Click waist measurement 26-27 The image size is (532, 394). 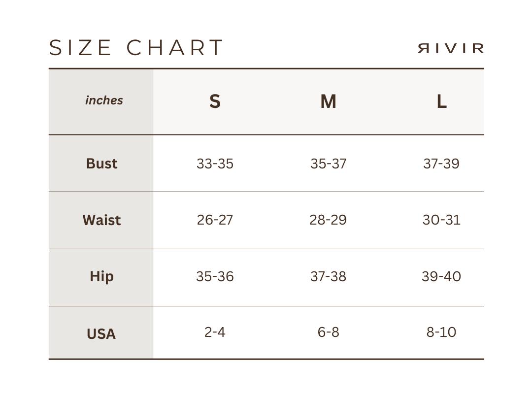215,220
